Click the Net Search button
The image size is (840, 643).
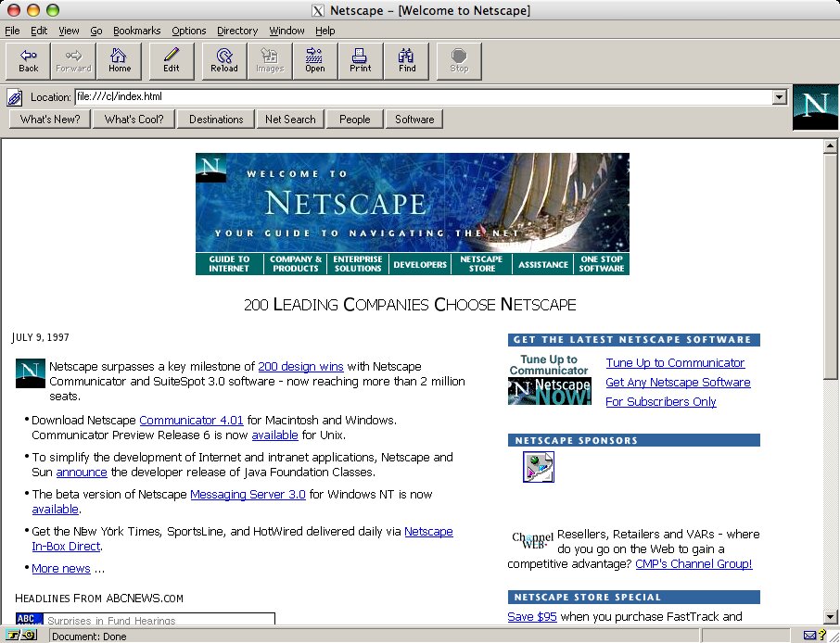click(290, 120)
